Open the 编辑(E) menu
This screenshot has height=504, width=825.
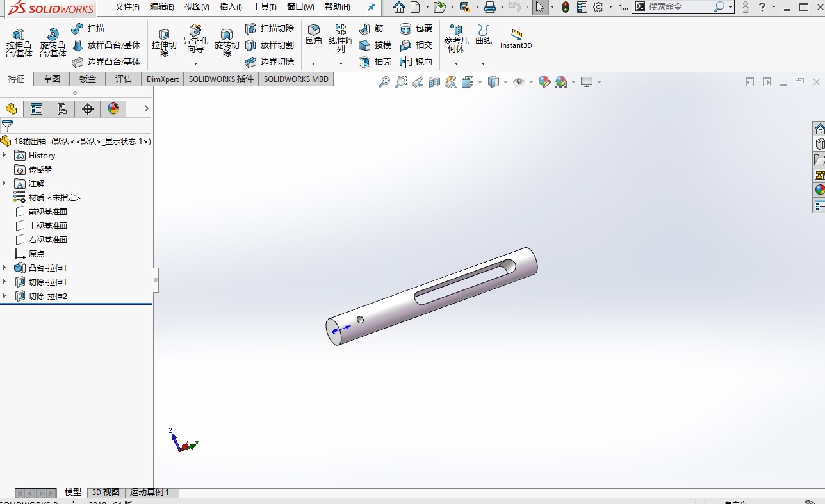pyautogui.click(x=162, y=7)
